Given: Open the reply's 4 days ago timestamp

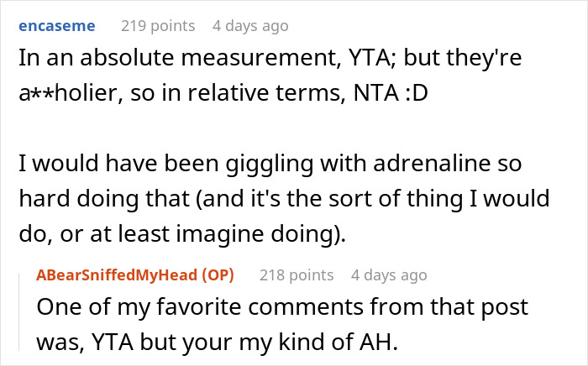Looking at the screenshot, I should [x=389, y=274].
